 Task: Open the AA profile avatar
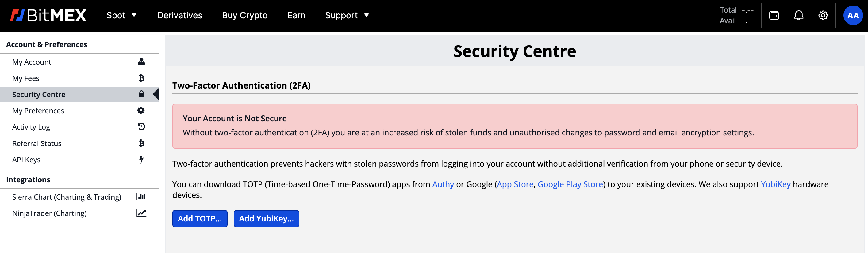click(852, 16)
